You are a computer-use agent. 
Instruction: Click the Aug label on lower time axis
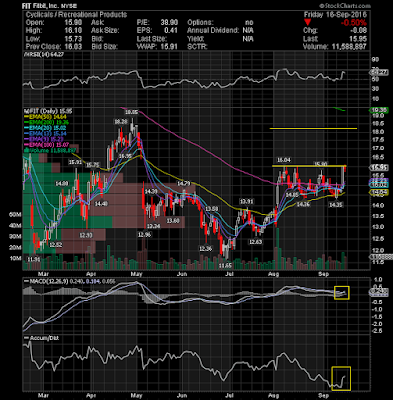[273, 396]
